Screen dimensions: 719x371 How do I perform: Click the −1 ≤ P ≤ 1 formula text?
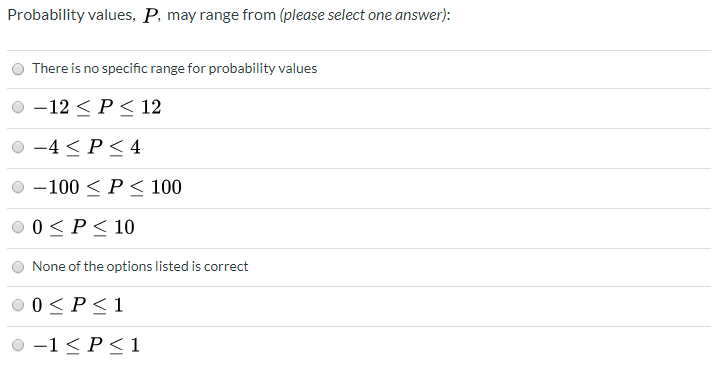click(x=86, y=345)
